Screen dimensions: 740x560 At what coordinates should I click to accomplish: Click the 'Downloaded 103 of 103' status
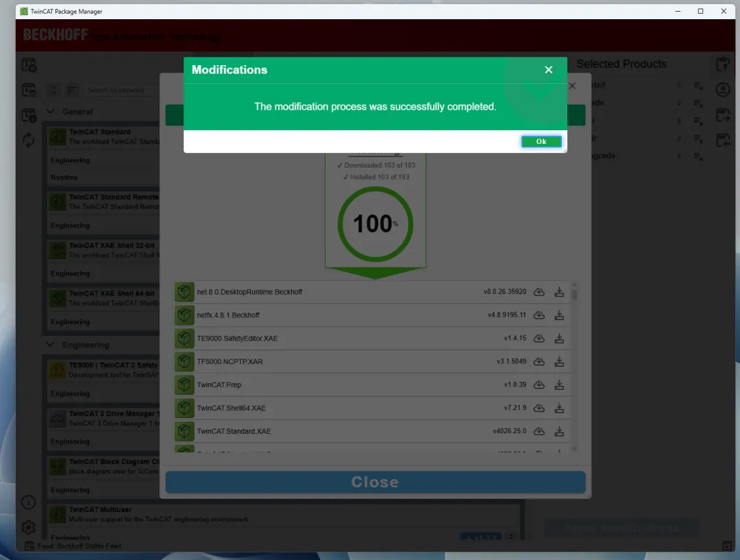pyautogui.click(x=376, y=165)
